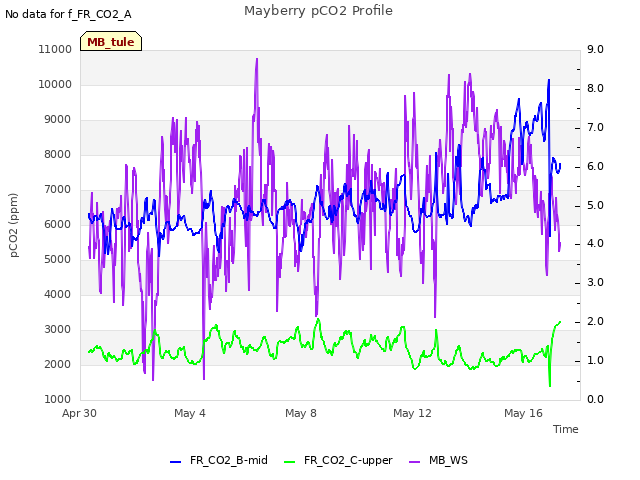Click the 8.0 right axis value
This screenshot has height=480, width=640.
point(595,89)
